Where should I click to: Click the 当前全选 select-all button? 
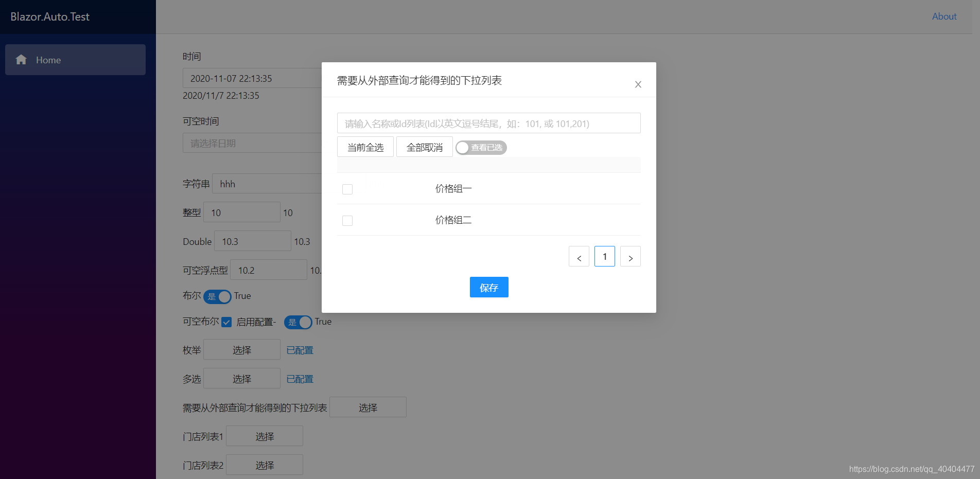tap(365, 147)
